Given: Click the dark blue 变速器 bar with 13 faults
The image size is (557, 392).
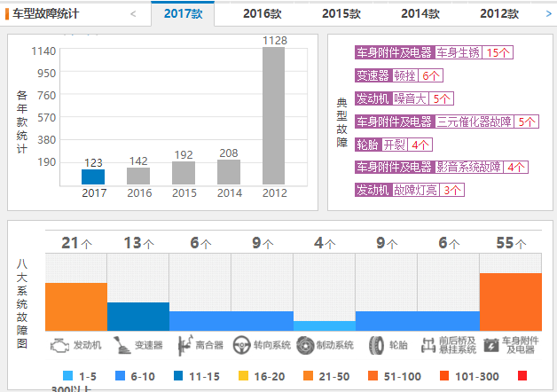Looking at the screenshot, I should 138,317.
